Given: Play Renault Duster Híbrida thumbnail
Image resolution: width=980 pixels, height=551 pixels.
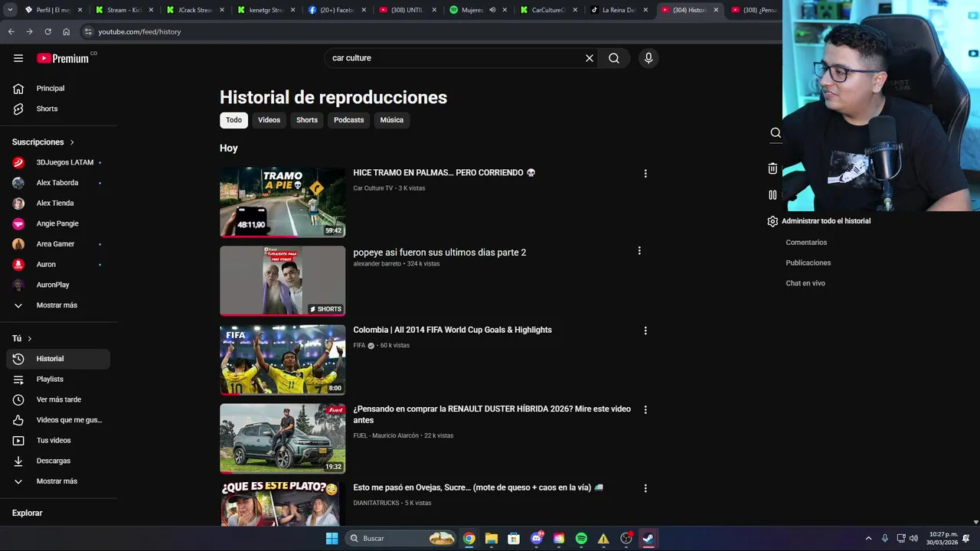Looking at the screenshot, I should point(283,439).
